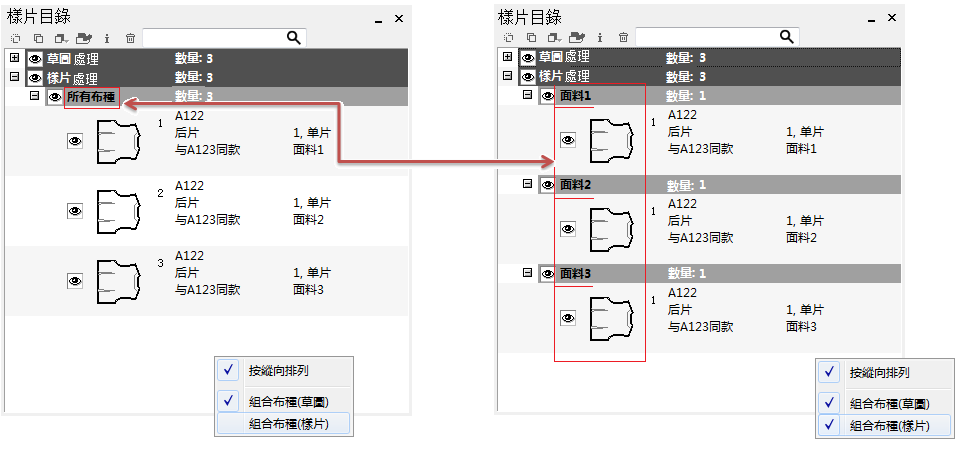959x450 pixels.
Task: Expand 草圖處理 node in left panel
Action: point(14,58)
